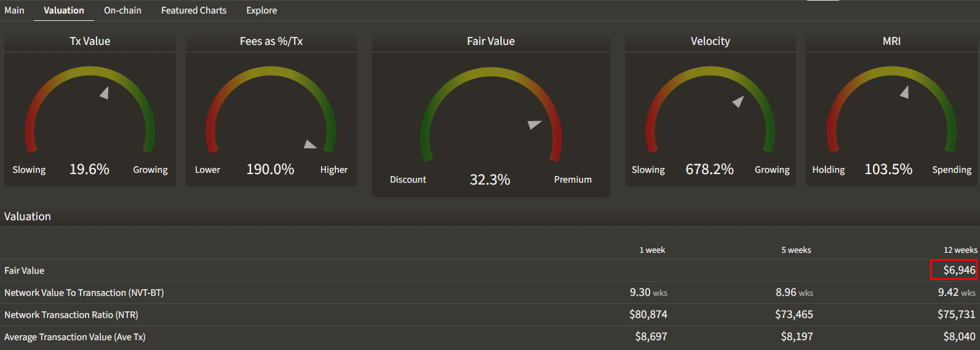Click the MRI gauge needle
This screenshot has height=350, width=980.
pos(904,92)
